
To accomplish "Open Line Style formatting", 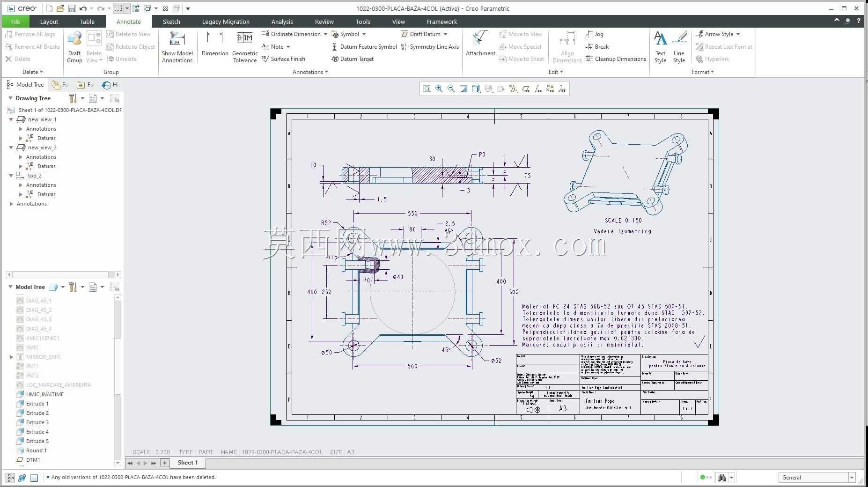I will [x=679, y=47].
